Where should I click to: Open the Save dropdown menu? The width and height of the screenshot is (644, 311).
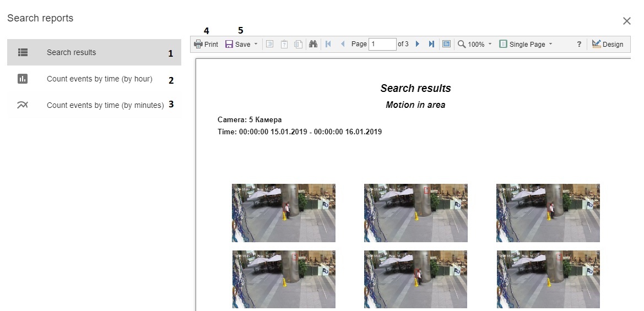[x=241, y=45]
